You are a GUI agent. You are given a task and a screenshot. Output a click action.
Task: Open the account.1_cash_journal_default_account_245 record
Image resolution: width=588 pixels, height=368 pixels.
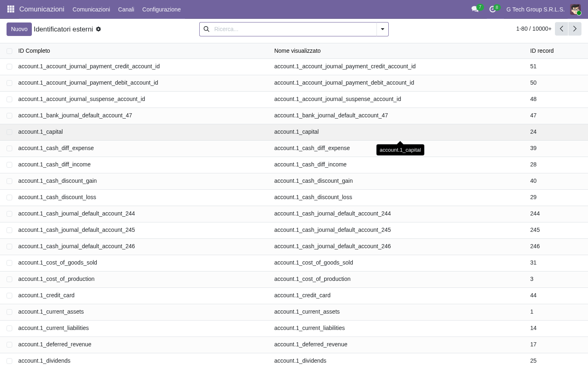click(x=76, y=230)
